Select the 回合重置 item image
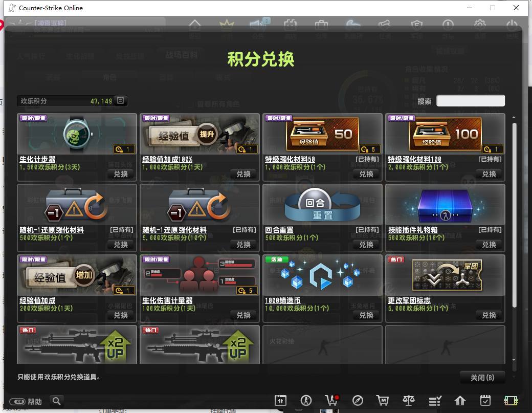The height and width of the screenshot is (413, 532). [322, 205]
